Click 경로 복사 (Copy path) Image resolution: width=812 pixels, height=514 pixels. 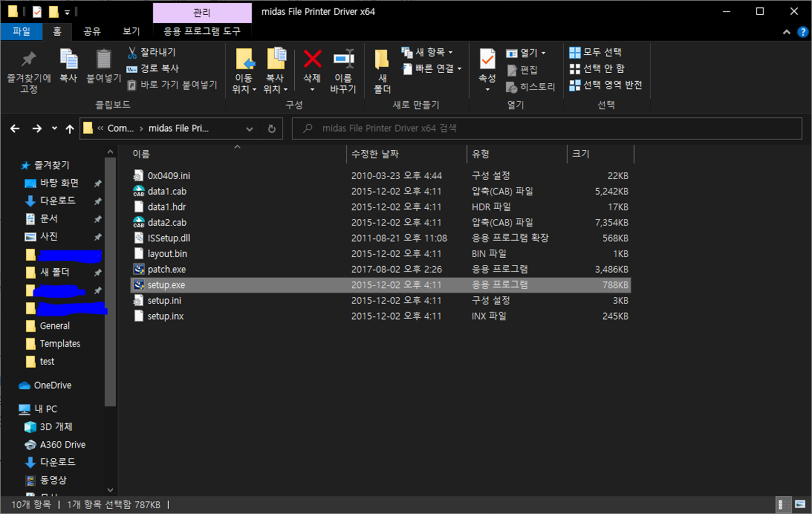click(153, 68)
